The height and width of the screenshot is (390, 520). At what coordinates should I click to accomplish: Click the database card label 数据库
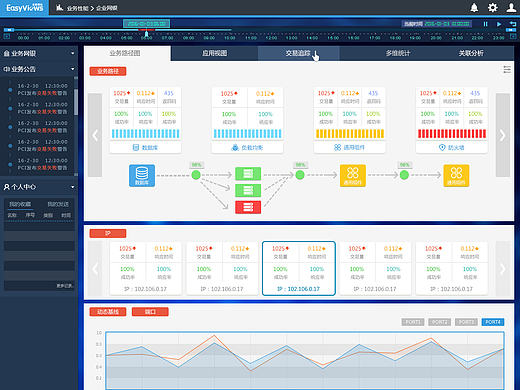coord(145,147)
